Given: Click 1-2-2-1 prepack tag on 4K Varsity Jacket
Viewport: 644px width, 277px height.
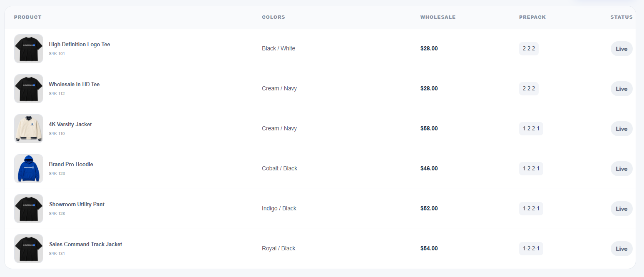Looking at the screenshot, I should click(x=531, y=129).
